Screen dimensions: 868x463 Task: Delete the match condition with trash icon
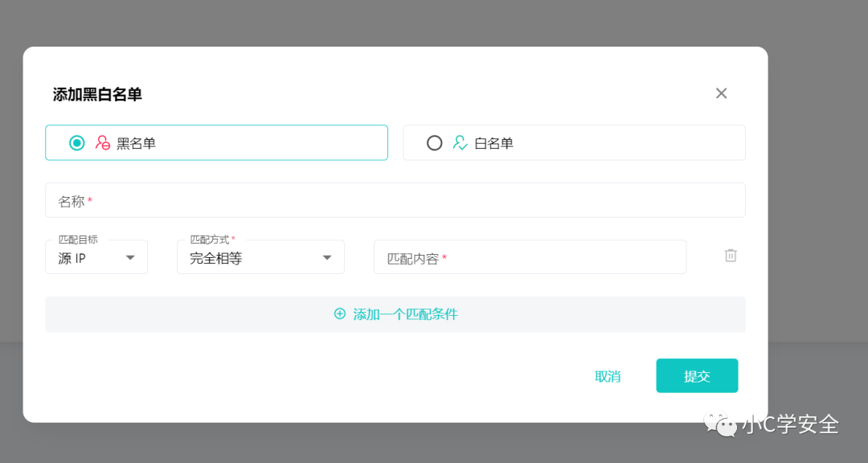(731, 256)
